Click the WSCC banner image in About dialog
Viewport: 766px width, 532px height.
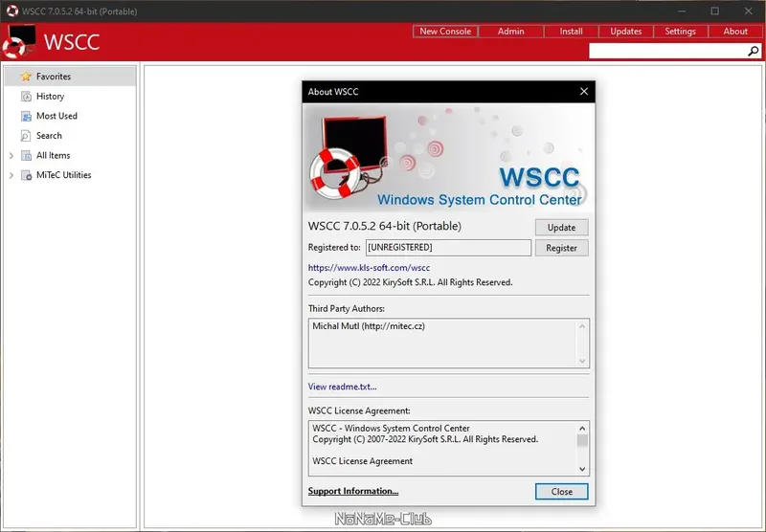pos(448,158)
